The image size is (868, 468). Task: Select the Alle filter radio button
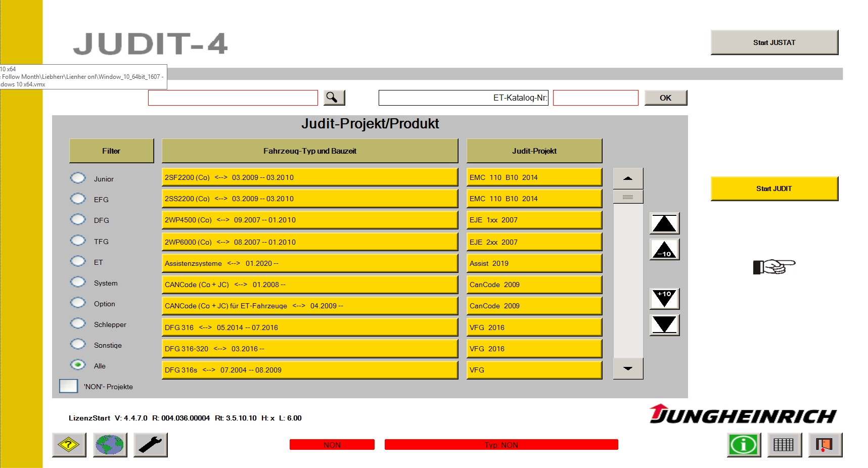(x=78, y=365)
